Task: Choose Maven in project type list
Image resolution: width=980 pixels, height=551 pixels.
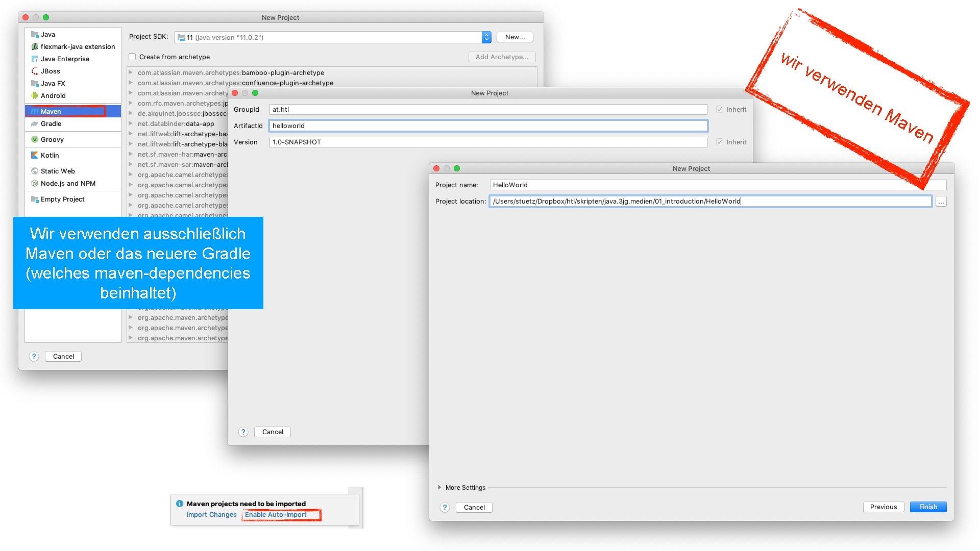Action: pyautogui.click(x=73, y=111)
